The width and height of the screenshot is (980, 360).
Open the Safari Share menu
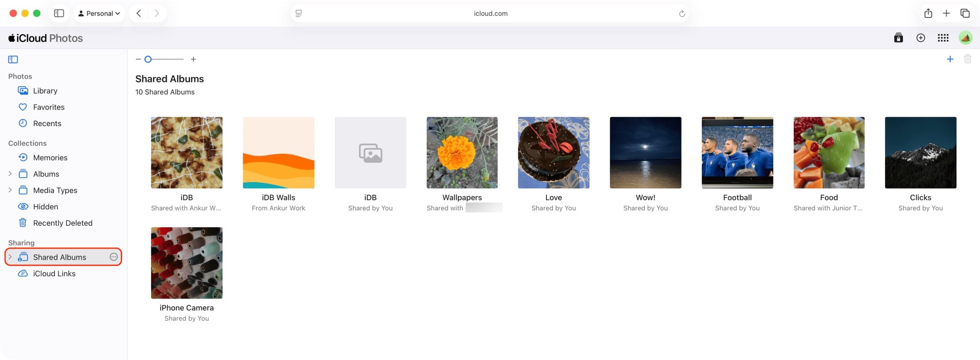[928, 13]
